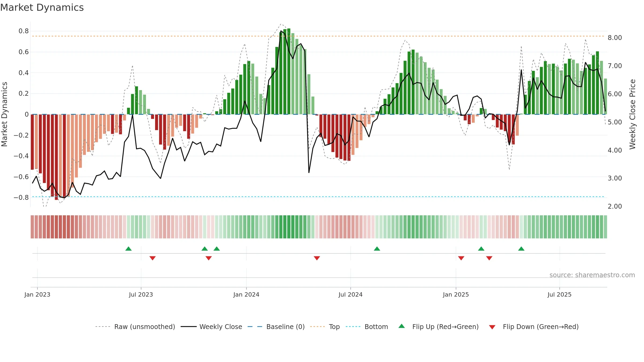Click the −0.4 tick on the left axis

[21, 156]
